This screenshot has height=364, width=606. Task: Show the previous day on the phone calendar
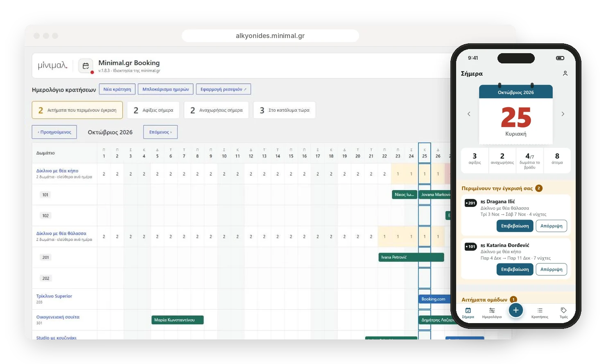(469, 114)
